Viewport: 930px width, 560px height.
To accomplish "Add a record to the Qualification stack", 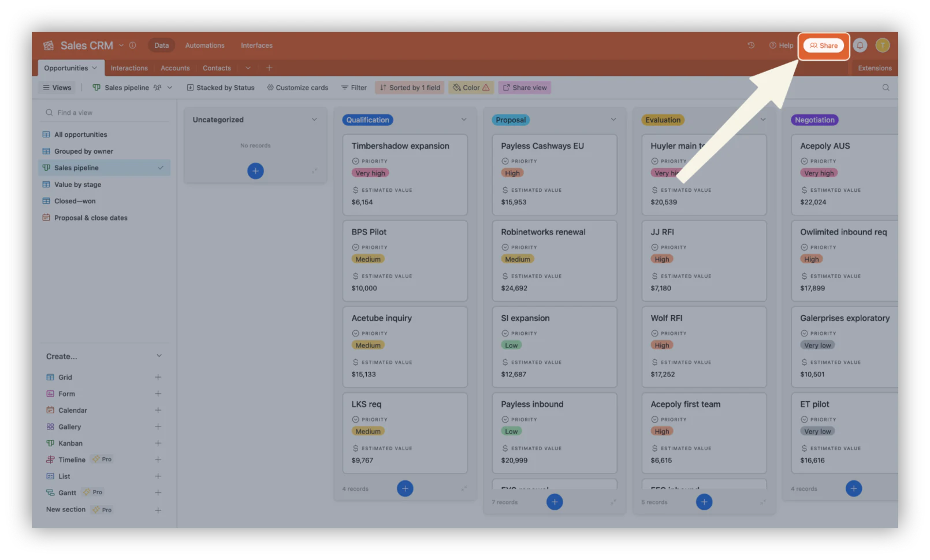I will [x=405, y=489].
